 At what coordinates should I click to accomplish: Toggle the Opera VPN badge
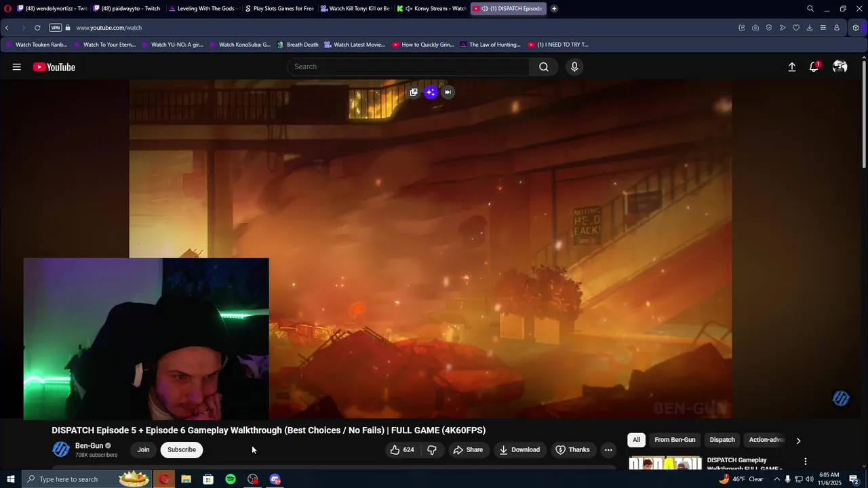coord(56,28)
